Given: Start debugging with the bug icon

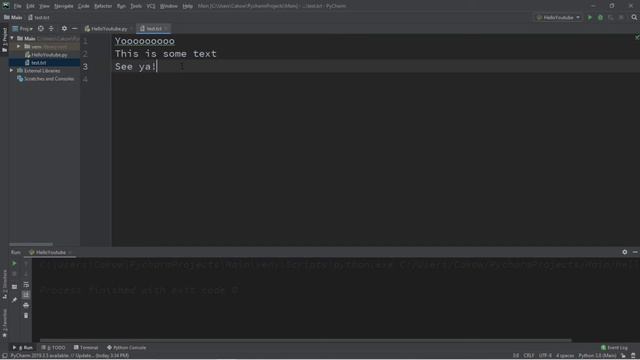Looking at the screenshot, I should [600, 18].
